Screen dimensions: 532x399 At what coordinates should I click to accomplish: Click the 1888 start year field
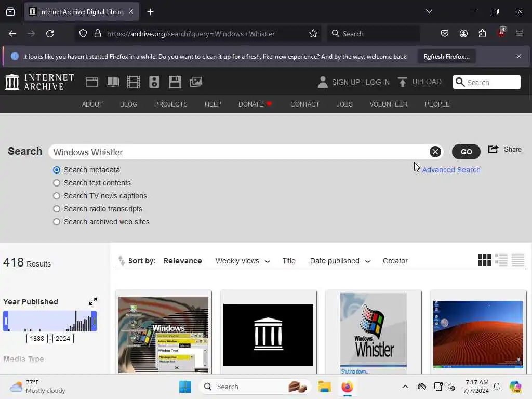click(x=37, y=338)
